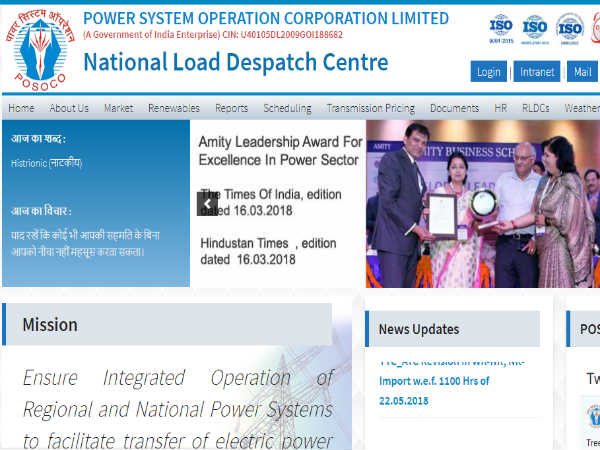The width and height of the screenshot is (600, 450).
Task: Open the Documents menu item
Action: click(x=454, y=108)
